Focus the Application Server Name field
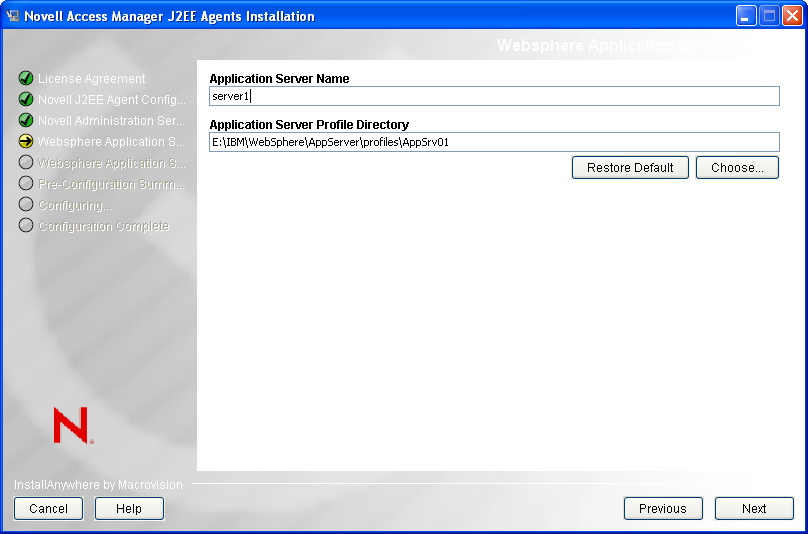The width and height of the screenshot is (808, 534). [494, 96]
